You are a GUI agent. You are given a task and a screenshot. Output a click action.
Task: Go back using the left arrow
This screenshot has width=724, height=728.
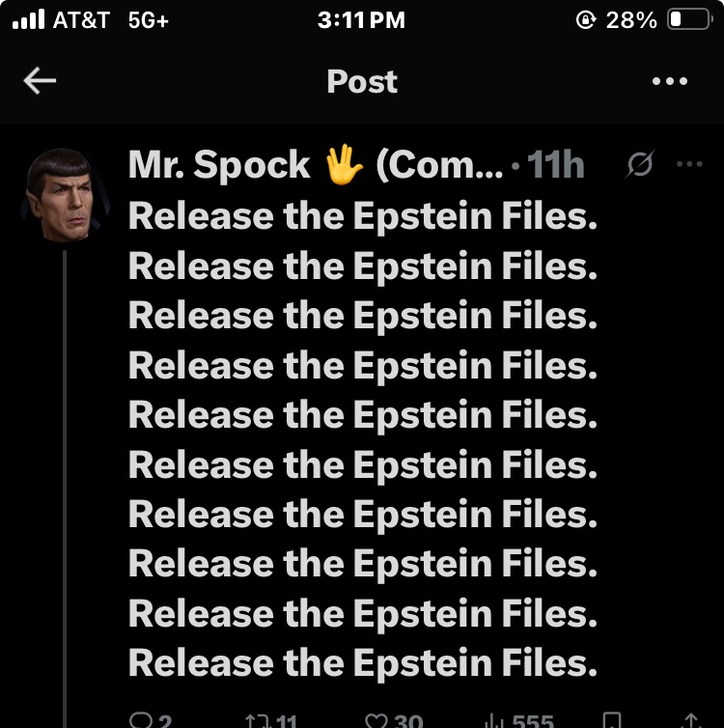coord(40,82)
